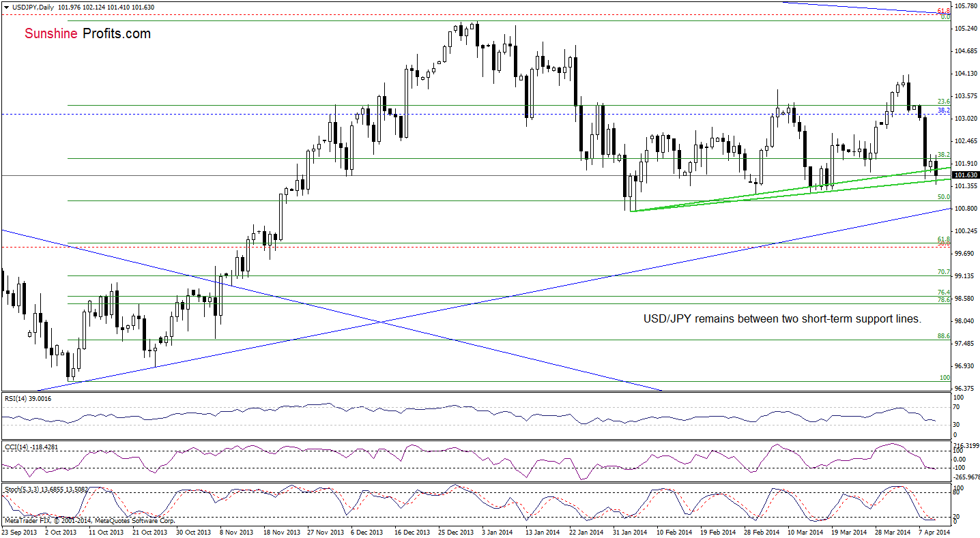This screenshot has height=538, width=980.
Task: Click the 102.465 price axis label
Action: point(966,141)
